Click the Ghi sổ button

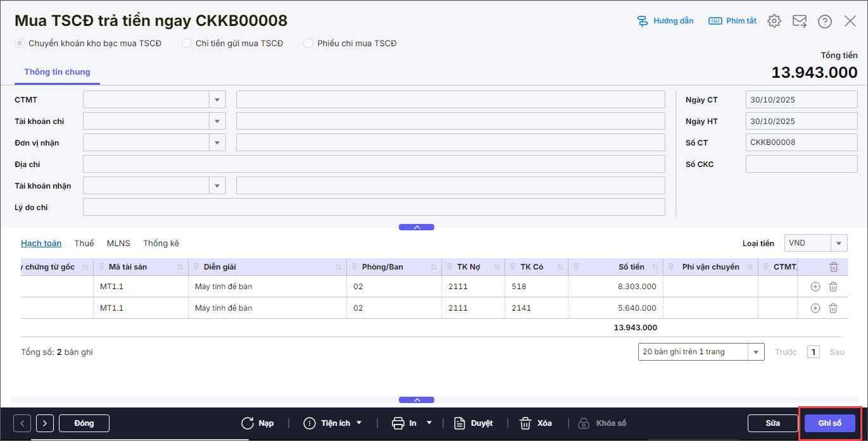[x=829, y=423]
